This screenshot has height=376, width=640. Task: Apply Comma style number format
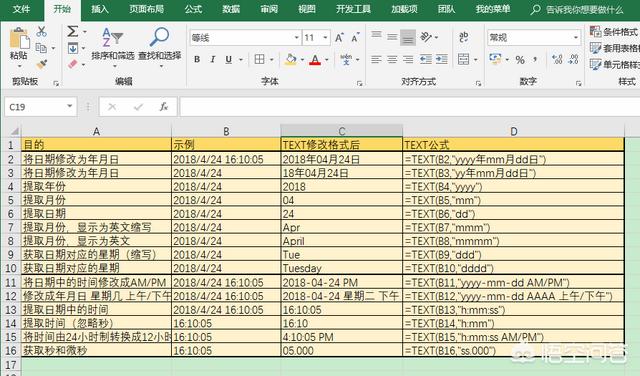click(535, 60)
